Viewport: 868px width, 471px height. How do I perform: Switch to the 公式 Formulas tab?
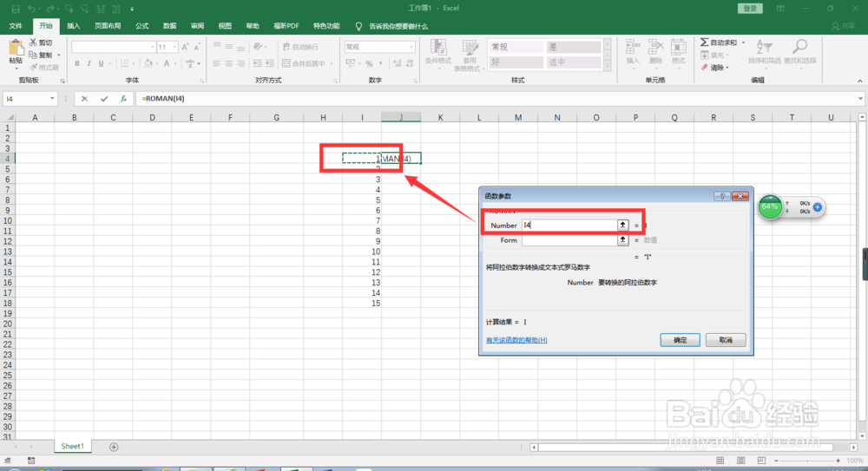pos(141,26)
